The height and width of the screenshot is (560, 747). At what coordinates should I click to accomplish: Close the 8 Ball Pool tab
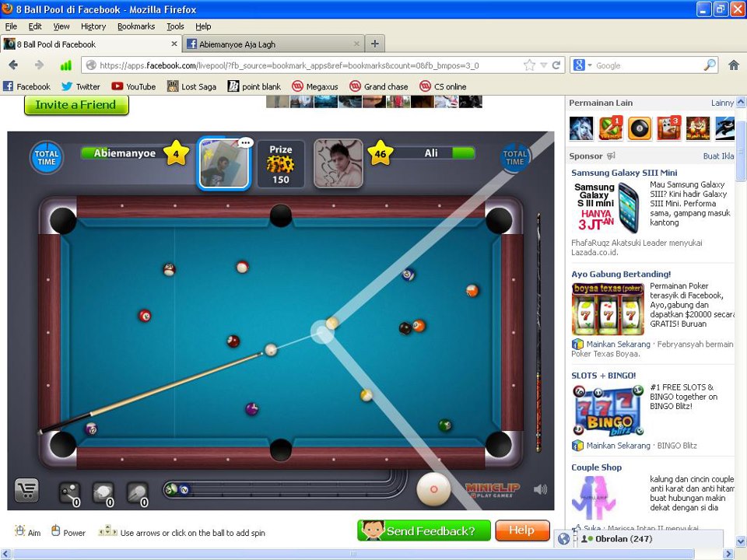(x=174, y=44)
